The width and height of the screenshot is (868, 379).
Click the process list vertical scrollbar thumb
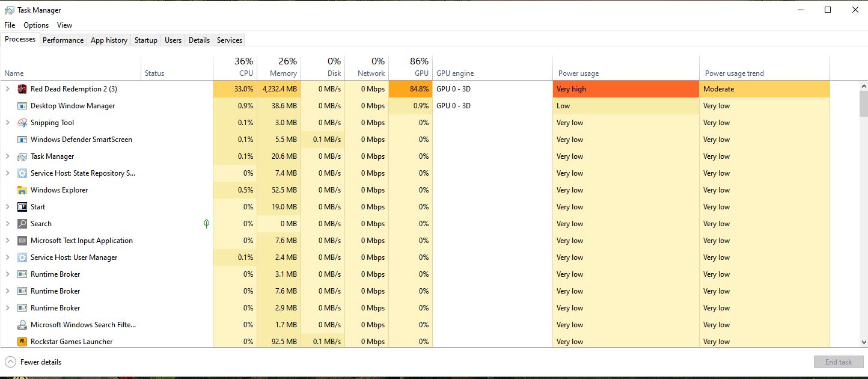863,103
